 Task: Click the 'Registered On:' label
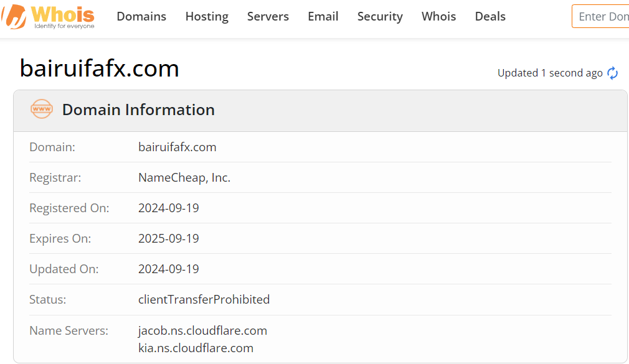[x=69, y=208]
